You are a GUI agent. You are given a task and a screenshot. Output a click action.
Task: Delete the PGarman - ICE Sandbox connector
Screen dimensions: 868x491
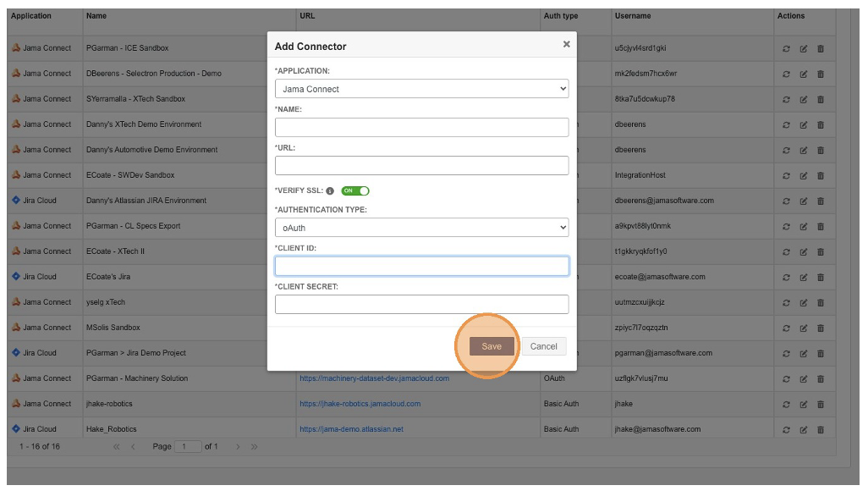(821, 49)
